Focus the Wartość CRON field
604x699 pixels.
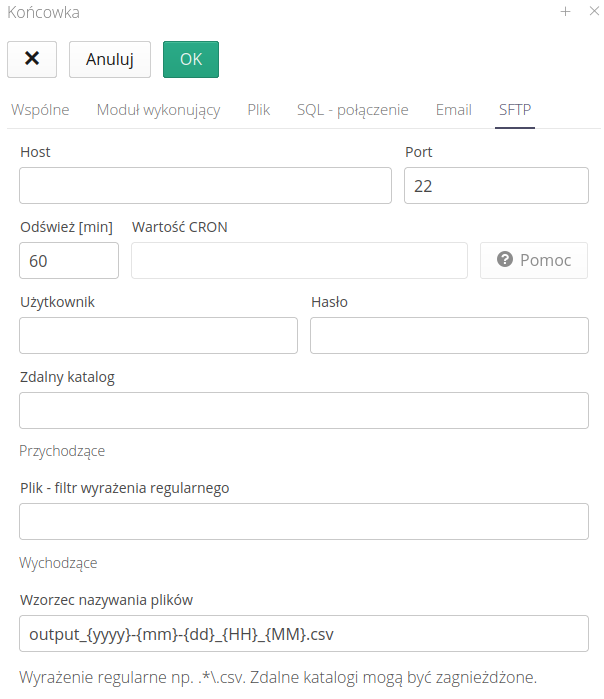299,260
